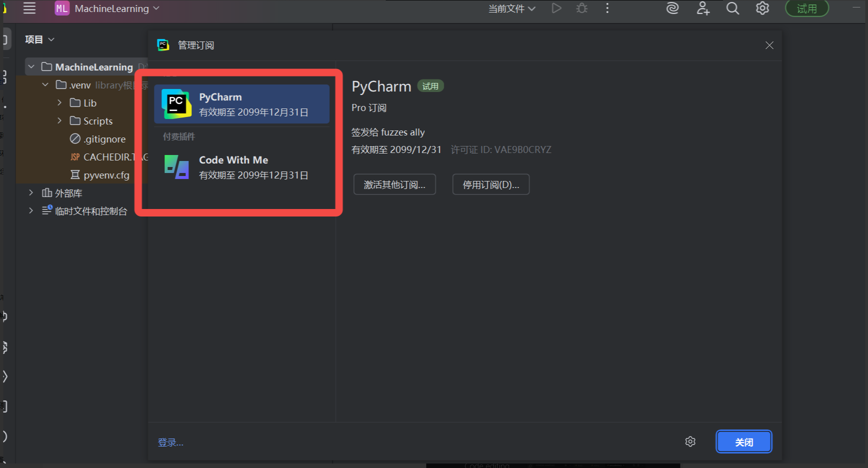Open the AI Assistant swirl icon

coord(673,8)
